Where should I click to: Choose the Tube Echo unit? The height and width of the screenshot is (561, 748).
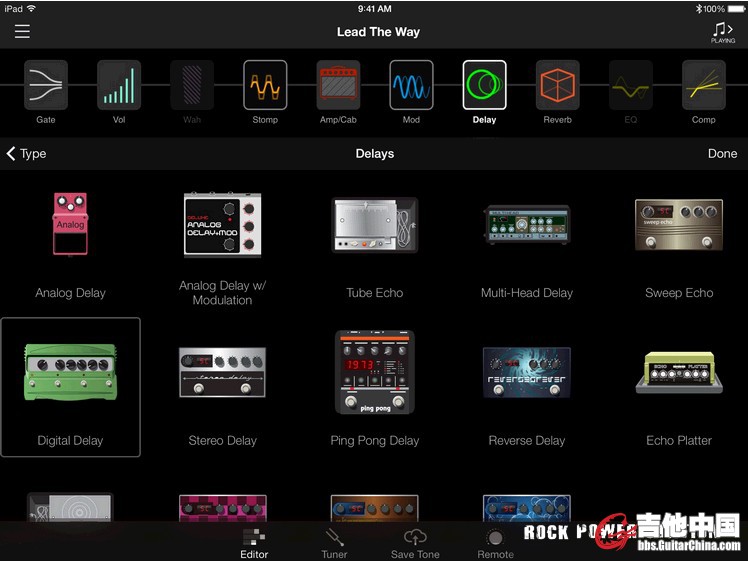[x=374, y=225]
